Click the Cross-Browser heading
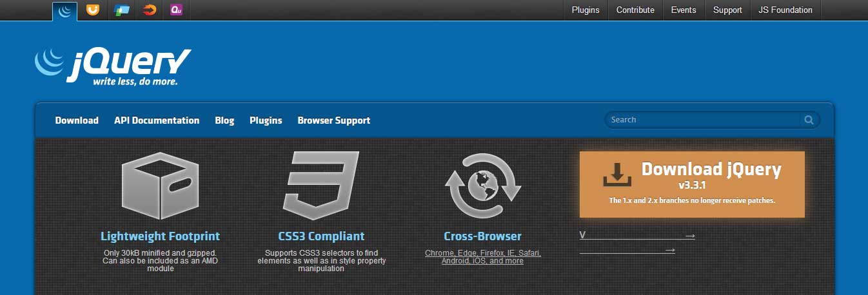This screenshot has height=295, width=868. pos(482,236)
